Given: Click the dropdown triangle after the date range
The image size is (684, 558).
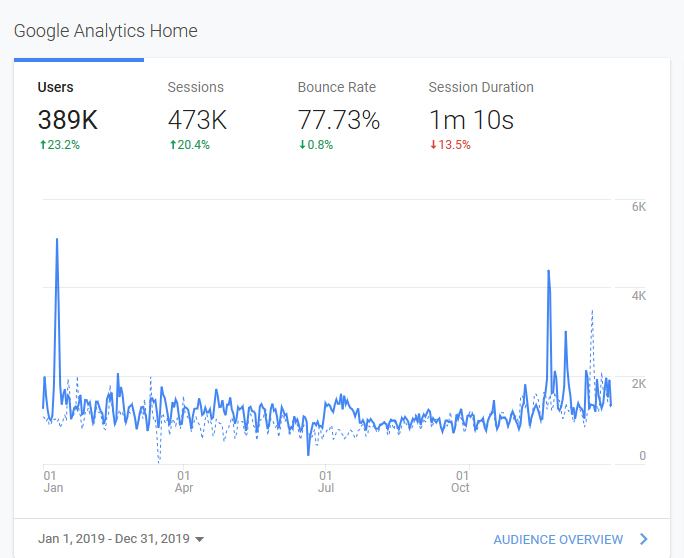Looking at the screenshot, I should 200,540.
